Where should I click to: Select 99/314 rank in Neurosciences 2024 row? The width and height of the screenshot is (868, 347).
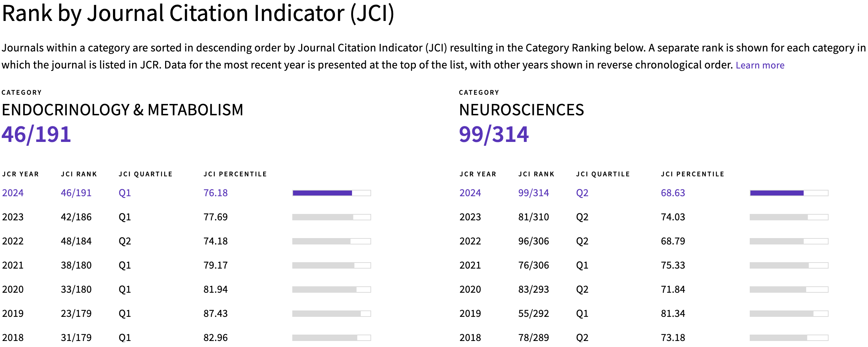[x=533, y=193]
